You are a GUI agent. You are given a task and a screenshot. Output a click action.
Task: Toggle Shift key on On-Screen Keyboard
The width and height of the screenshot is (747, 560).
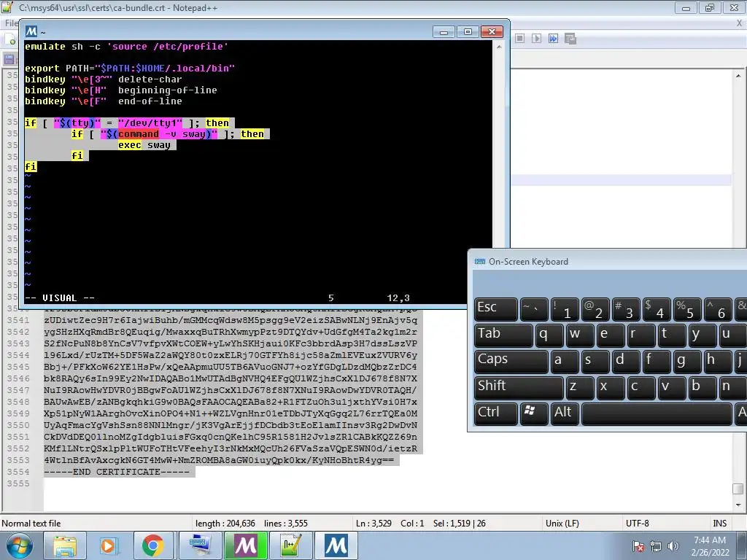point(519,387)
